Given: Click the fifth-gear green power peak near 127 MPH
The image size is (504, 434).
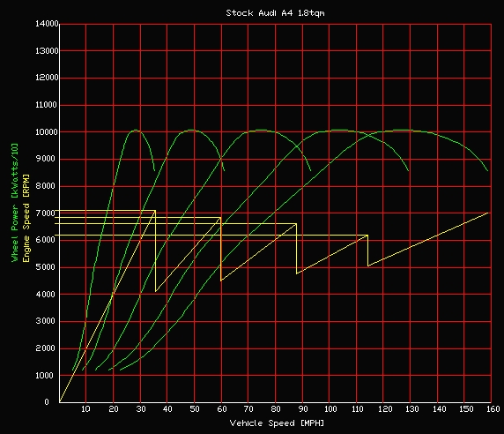Looking at the screenshot, I should click(402, 131).
